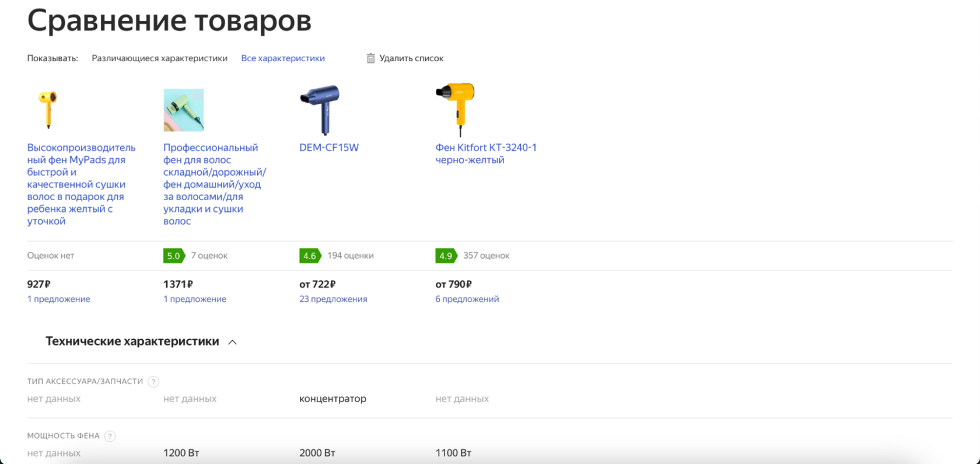Click the Технические характеристики section heading

pyautogui.click(x=132, y=341)
